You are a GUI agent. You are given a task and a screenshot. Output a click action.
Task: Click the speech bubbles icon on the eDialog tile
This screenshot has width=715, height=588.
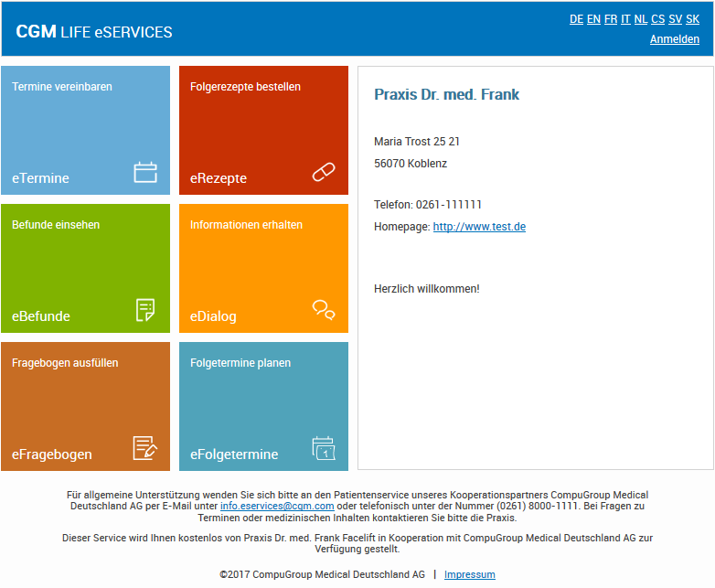(x=324, y=310)
